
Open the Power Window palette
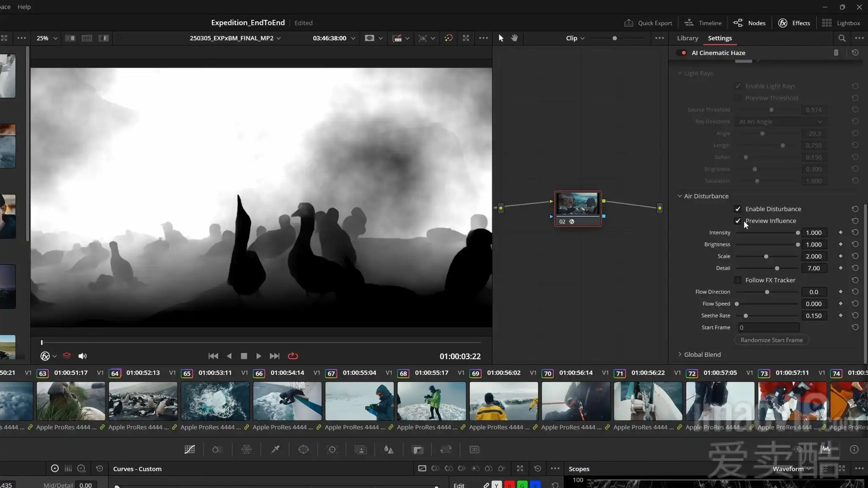pos(303,449)
